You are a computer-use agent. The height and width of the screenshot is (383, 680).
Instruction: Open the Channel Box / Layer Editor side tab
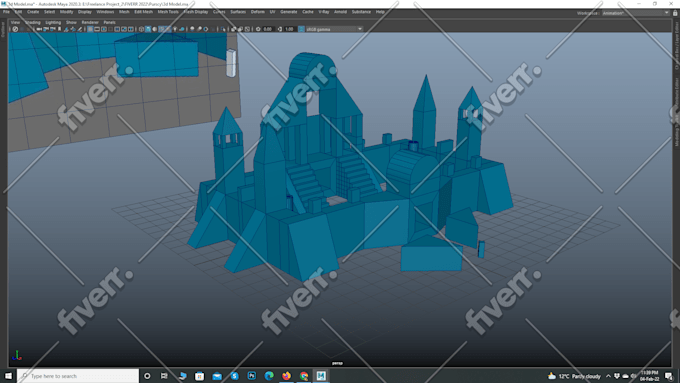point(676,46)
